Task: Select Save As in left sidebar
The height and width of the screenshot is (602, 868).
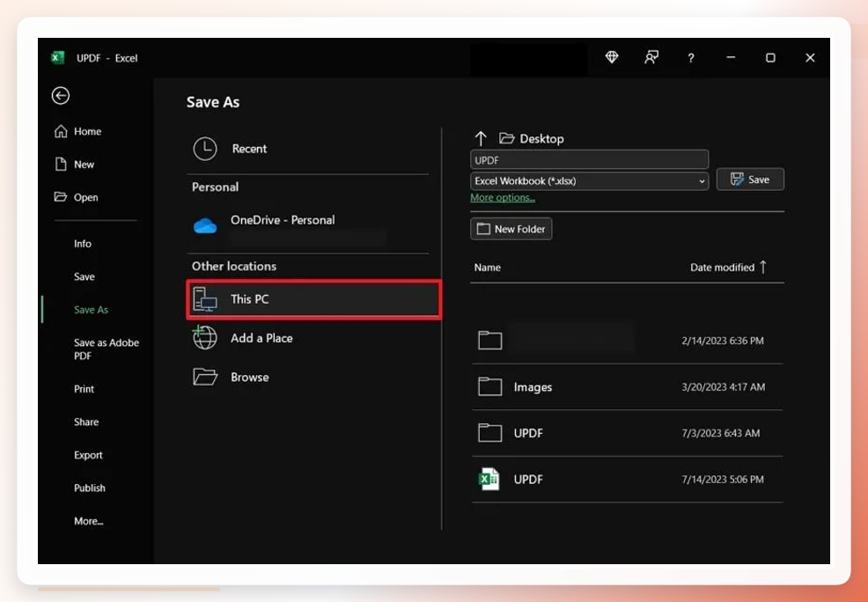Action: (91, 310)
